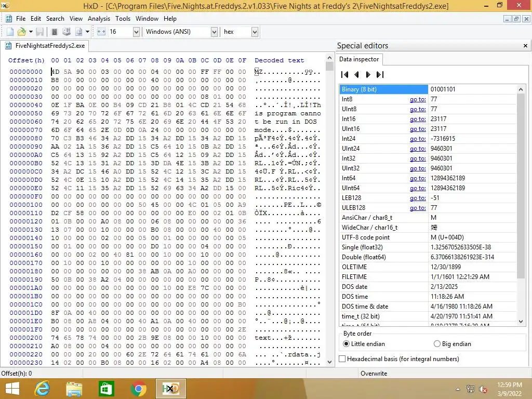Select the Data inspector tab
The image size is (532, 399).
click(x=358, y=59)
